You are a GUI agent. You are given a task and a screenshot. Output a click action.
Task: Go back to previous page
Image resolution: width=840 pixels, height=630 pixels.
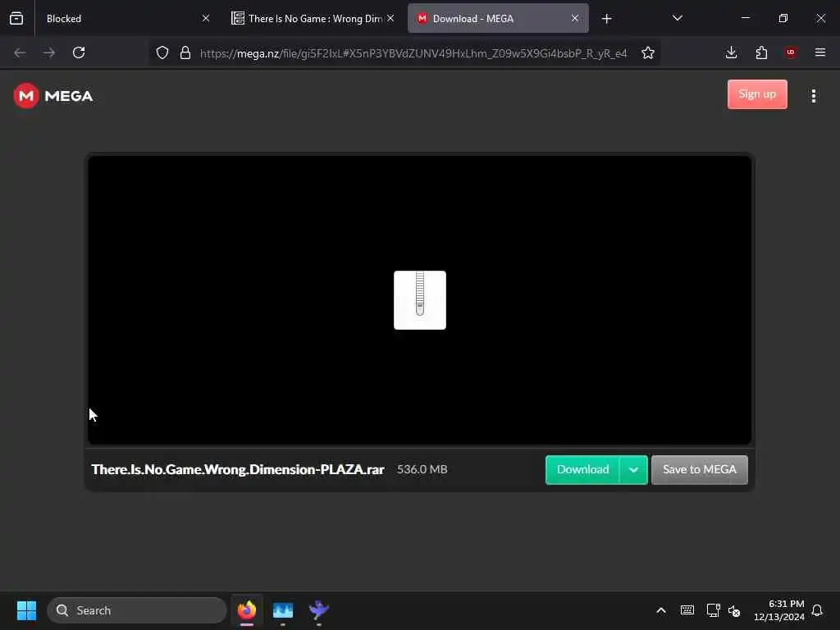(20, 53)
